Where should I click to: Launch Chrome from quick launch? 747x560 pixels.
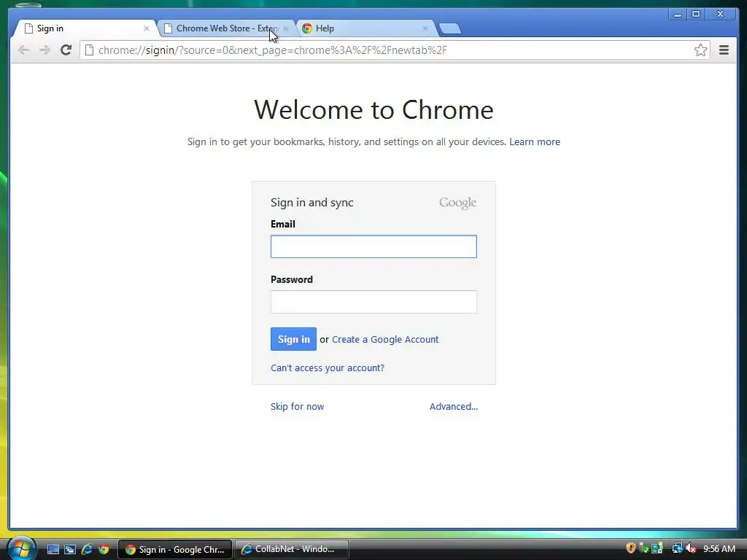(x=104, y=550)
